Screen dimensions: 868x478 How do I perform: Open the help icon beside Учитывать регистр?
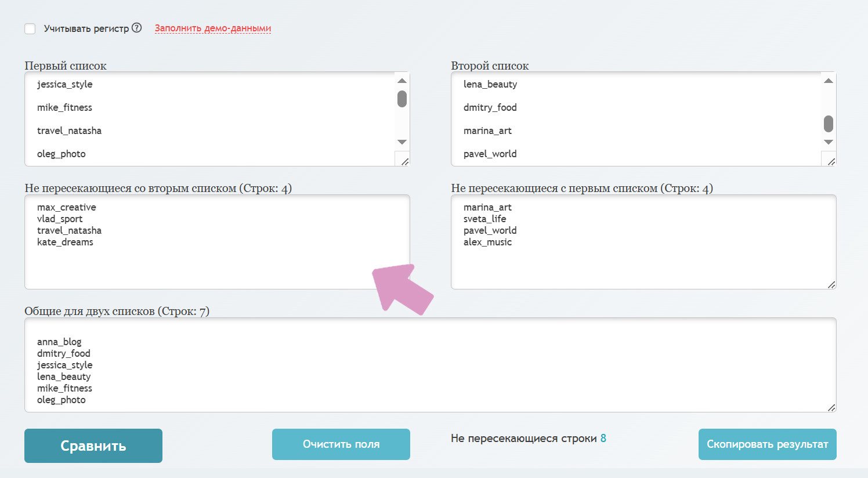point(137,28)
